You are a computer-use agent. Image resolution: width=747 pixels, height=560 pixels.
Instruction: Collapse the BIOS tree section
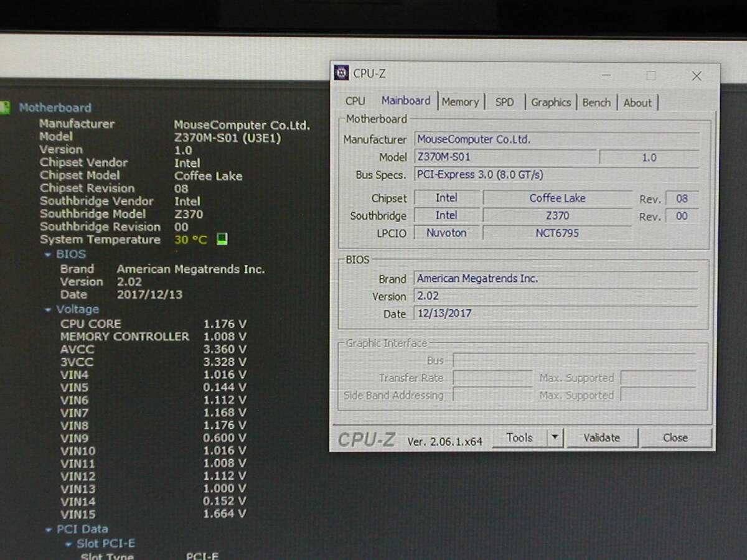pos(48,254)
